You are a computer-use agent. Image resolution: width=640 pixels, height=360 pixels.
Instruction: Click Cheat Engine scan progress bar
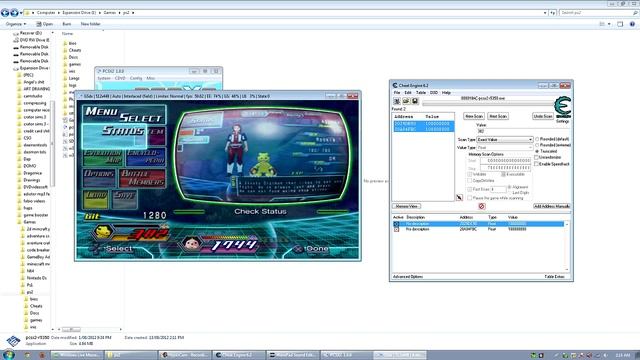(487, 104)
